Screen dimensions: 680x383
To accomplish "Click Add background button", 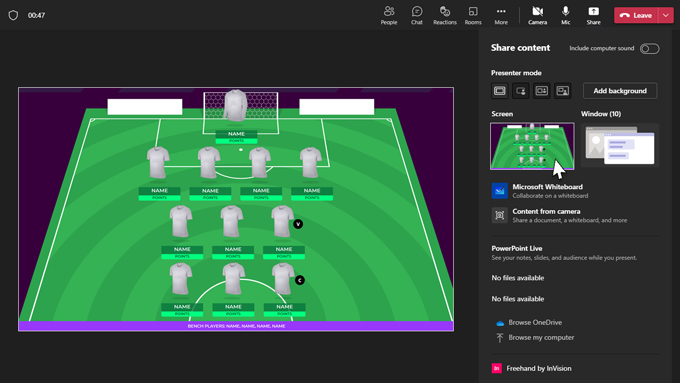I will click(x=620, y=91).
